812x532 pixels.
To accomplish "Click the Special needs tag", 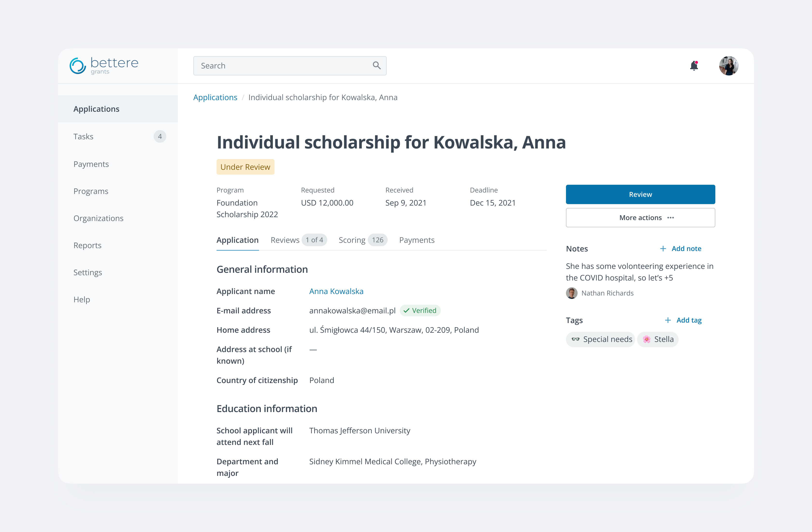I will click(x=601, y=340).
